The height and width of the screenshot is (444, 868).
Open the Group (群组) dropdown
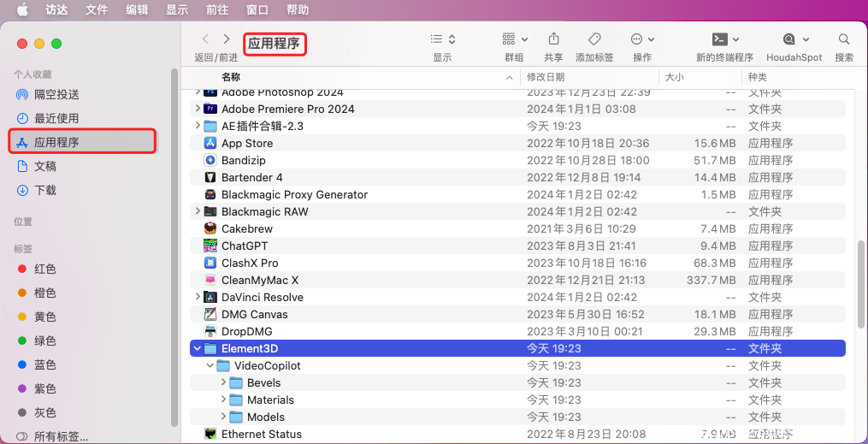(514, 39)
